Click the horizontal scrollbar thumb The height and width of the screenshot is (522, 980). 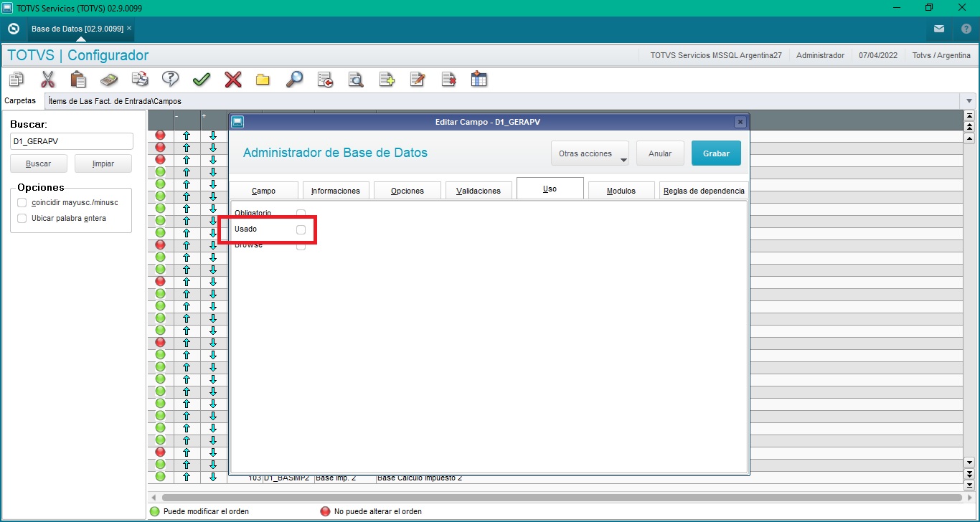click(x=562, y=497)
